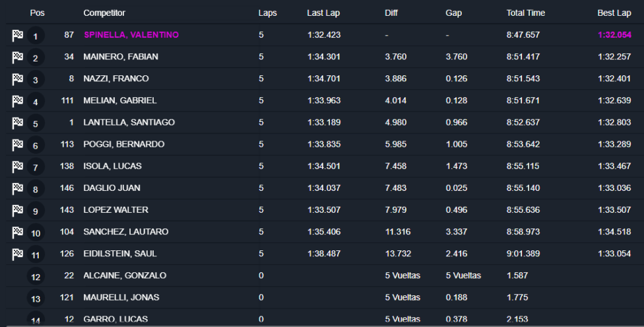The height and width of the screenshot is (327, 644).
Task: Sort by the Pos column header
Action: 37,13
